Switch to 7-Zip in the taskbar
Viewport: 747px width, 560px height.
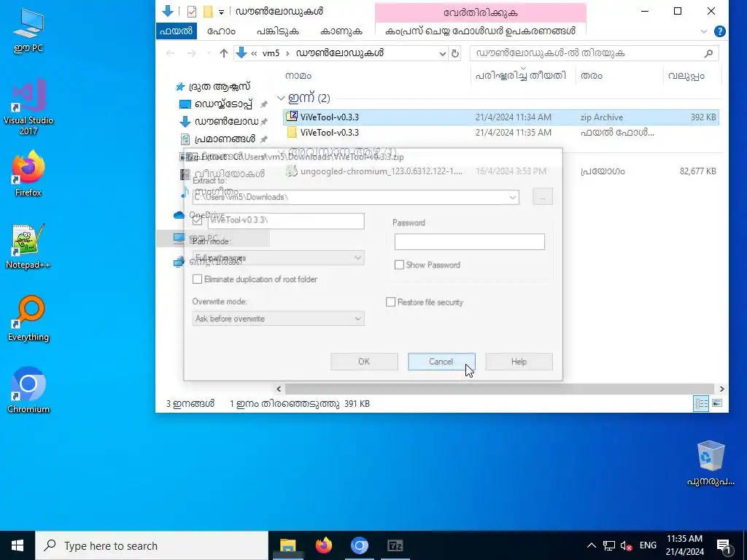coord(395,545)
